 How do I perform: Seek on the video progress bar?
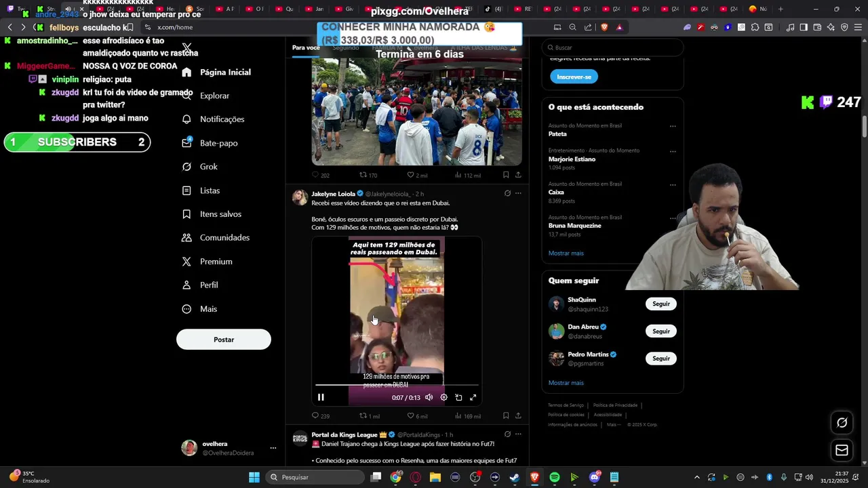click(x=397, y=385)
